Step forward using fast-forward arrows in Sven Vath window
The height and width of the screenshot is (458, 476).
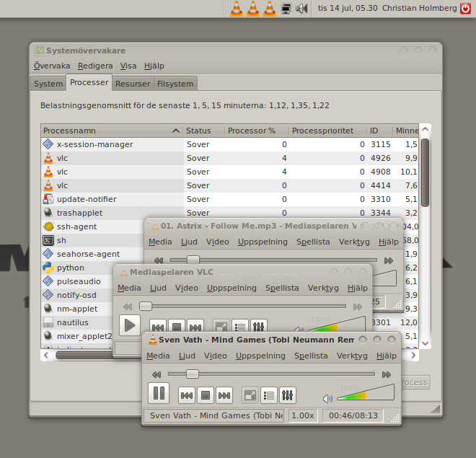387,374
